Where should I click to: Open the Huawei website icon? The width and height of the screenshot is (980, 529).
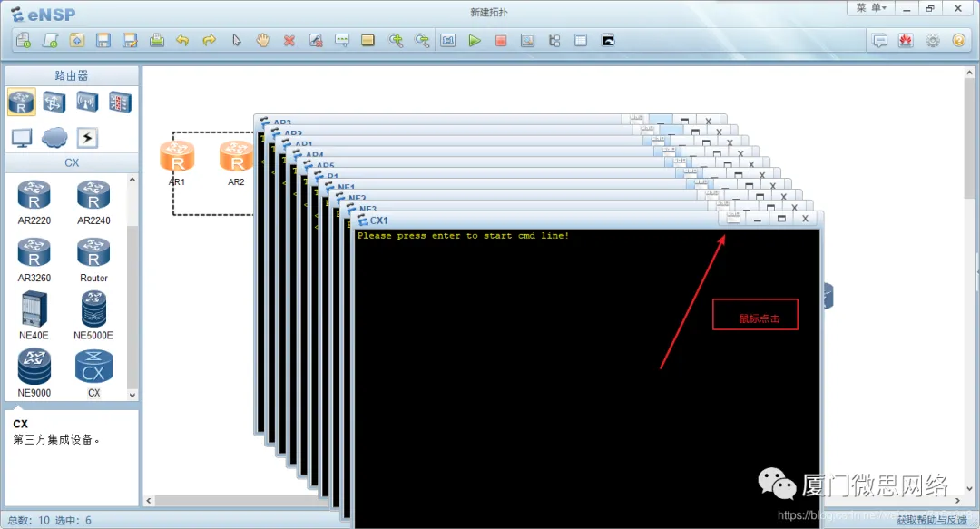[x=906, y=41]
